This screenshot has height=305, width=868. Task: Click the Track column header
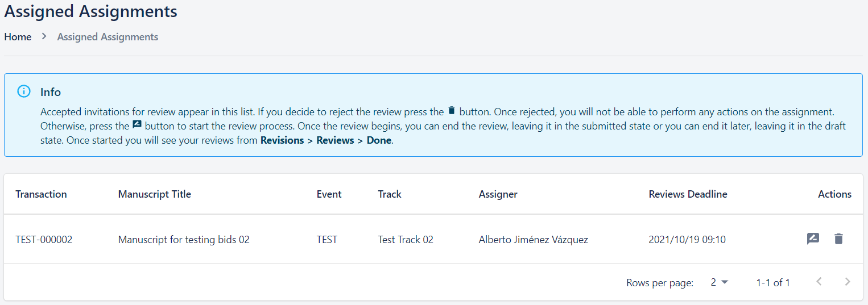click(390, 194)
